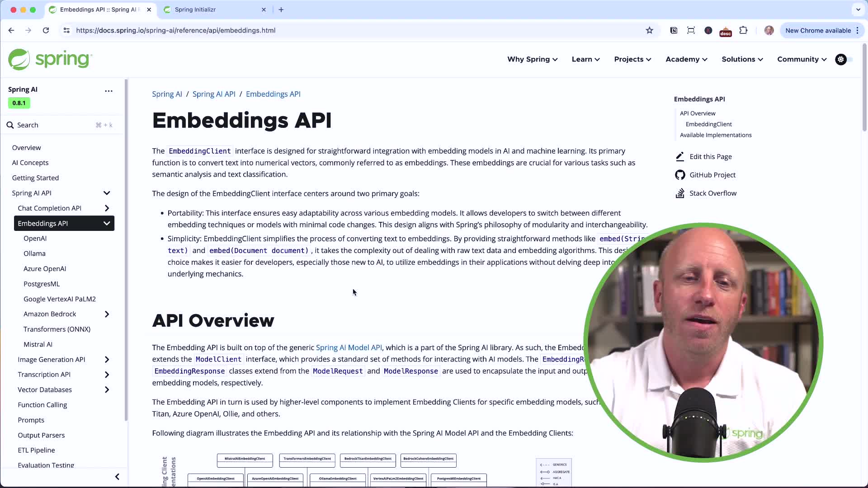The image size is (868, 488).
Task: Open the Community dropdown menu
Action: pyautogui.click(x=802, y=59)
